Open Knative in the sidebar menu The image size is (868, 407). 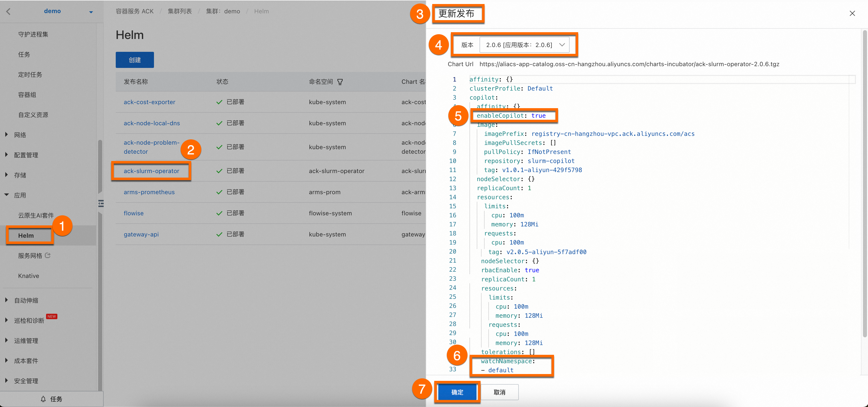[29, 276]
